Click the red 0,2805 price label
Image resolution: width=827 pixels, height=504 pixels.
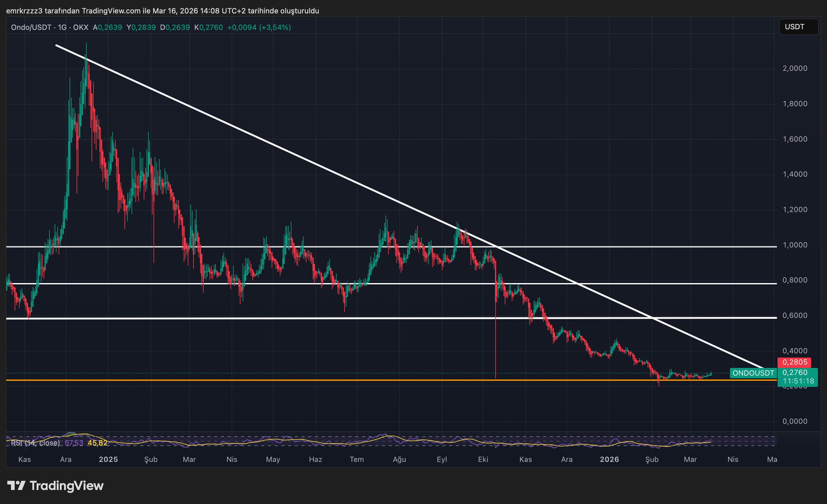[794, 362]
